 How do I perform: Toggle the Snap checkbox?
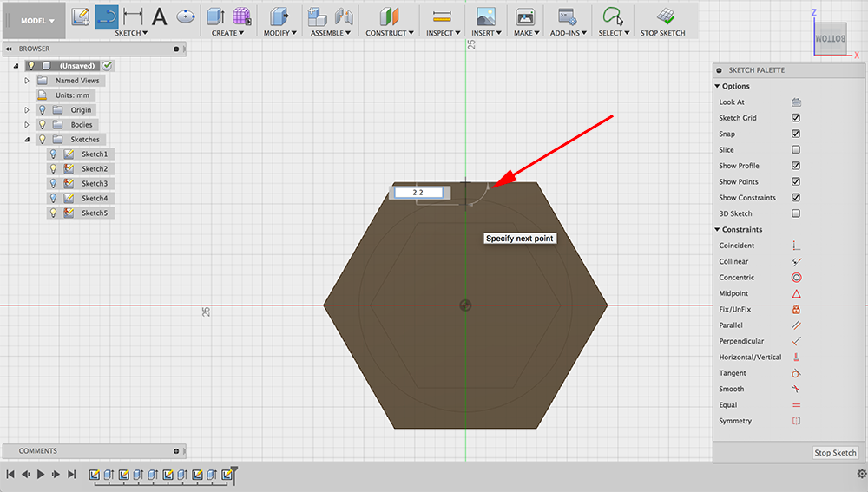tap(796, 134)
